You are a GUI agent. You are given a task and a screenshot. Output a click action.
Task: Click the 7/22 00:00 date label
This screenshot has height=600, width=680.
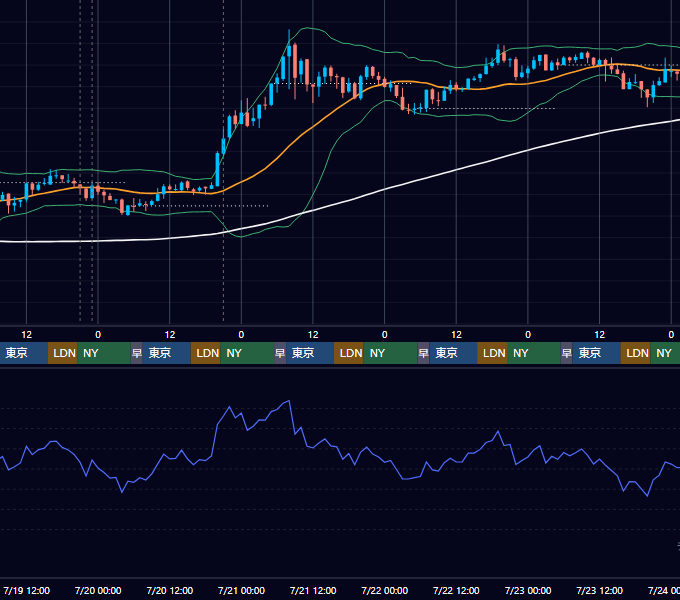pyautogui.click(x=385, y=590)
